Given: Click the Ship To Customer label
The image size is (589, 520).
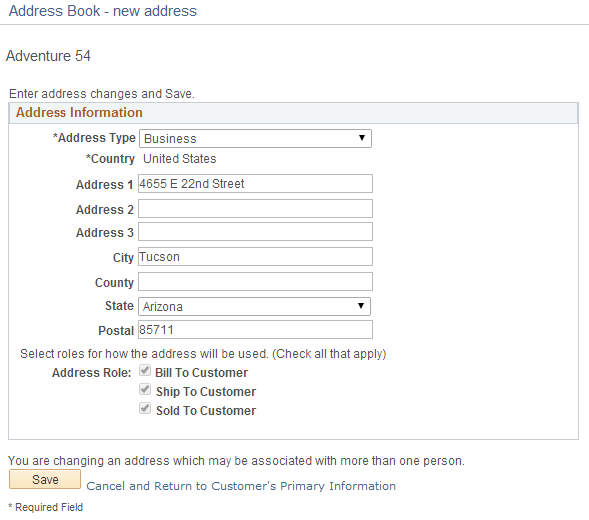Looking at the screenshot, I should [206, 392].
